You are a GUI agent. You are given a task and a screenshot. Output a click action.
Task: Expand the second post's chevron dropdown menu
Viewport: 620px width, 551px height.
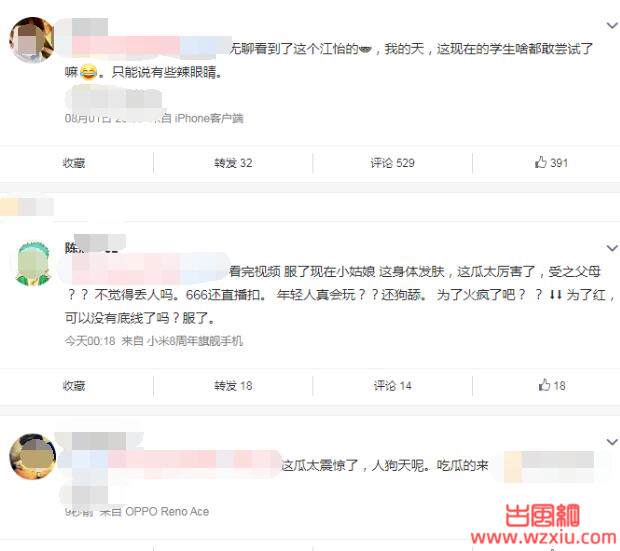pyautogui.click(x=612, y=248)
